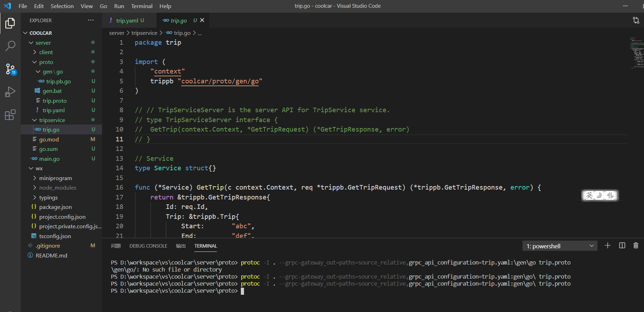
Task: Click the IME language indicator floating toolbar
Action: point(600,195)
